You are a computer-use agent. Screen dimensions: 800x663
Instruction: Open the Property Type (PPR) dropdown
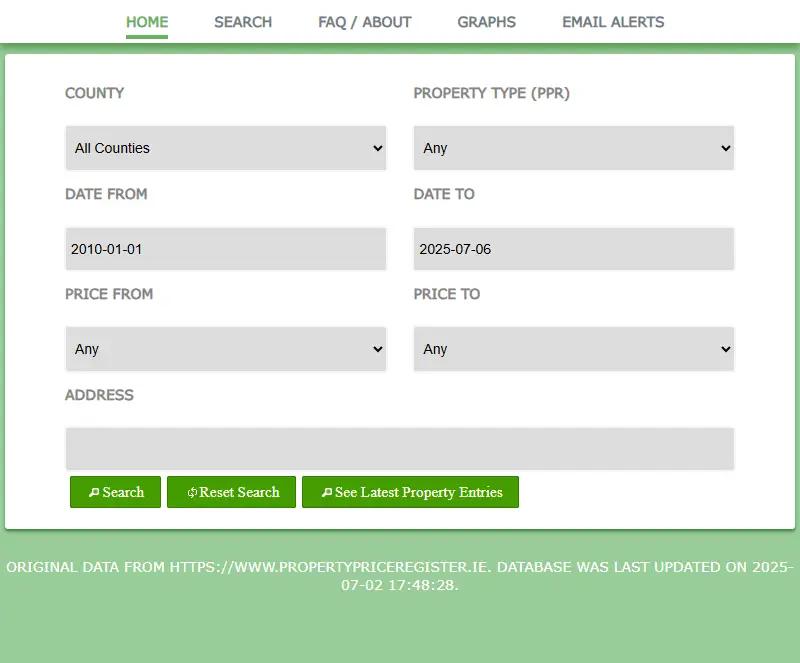click(x=573, y=148)
